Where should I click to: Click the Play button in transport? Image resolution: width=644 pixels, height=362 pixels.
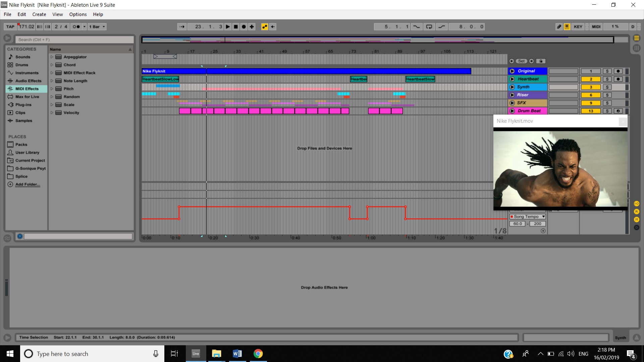click(228, 27)
